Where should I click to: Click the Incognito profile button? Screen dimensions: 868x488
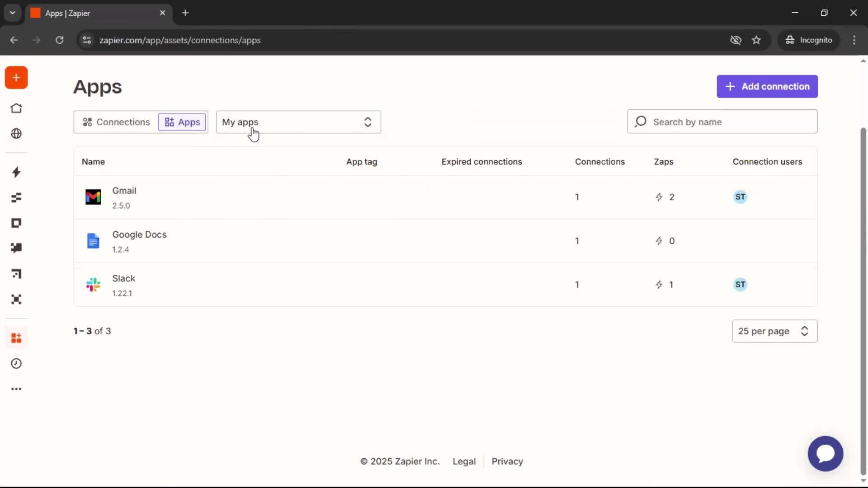(x=809, y=40)
